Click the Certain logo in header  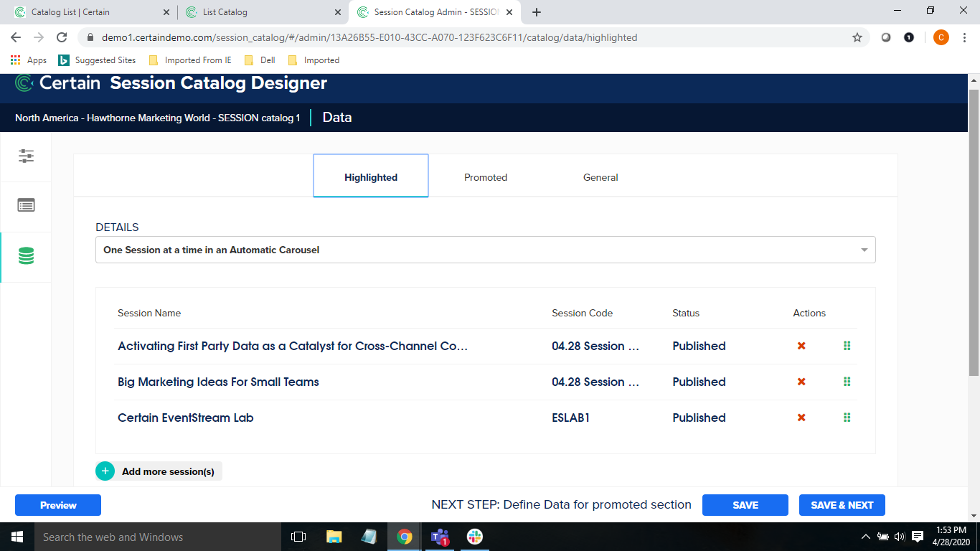point(58,83)
